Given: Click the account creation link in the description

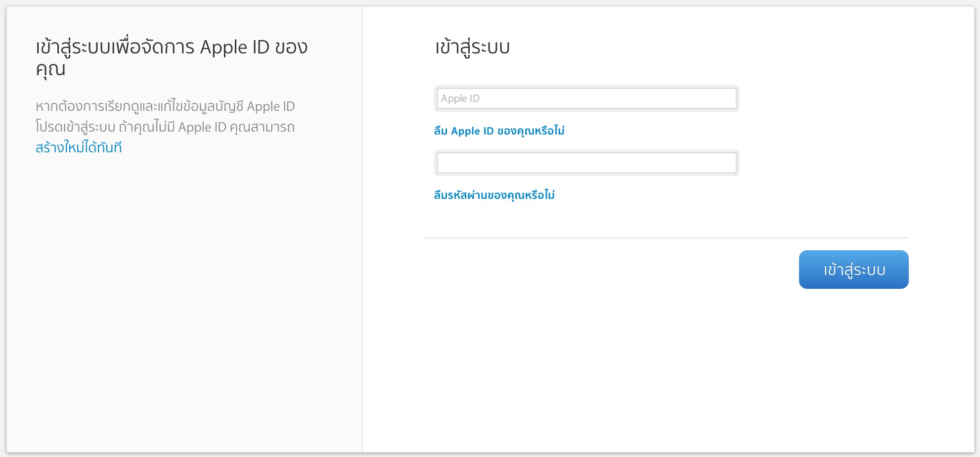Looking at the screenshot, I should pos(80,147).
